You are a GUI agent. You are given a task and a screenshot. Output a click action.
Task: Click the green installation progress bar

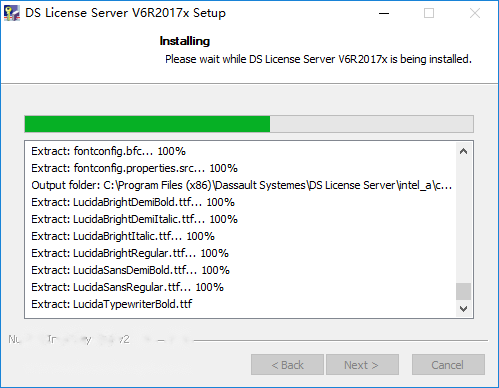tap(249, 124)
